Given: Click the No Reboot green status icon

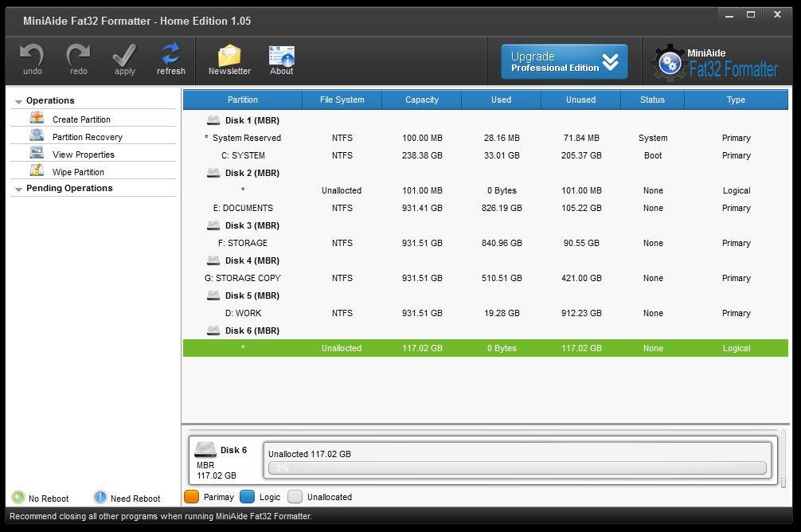Looking at the screenshot, I should pos(18,497).
